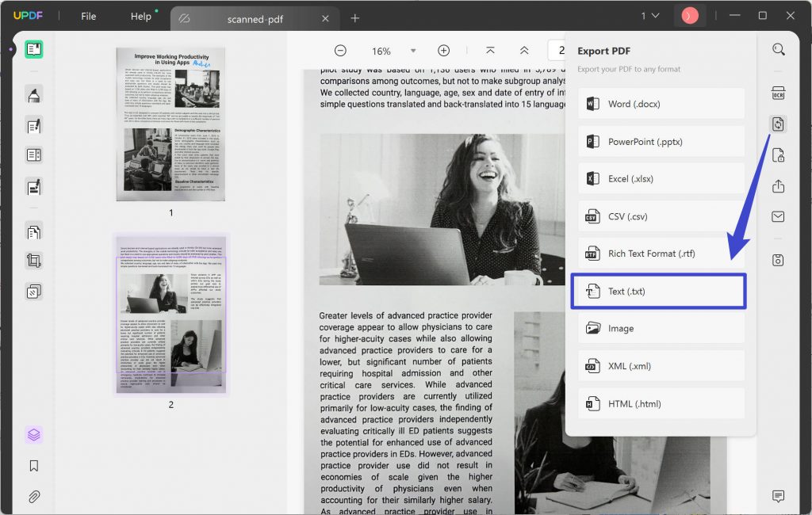Select the Crop Pages tool
This screenshot has width=812, height=515.
[34, 261]
